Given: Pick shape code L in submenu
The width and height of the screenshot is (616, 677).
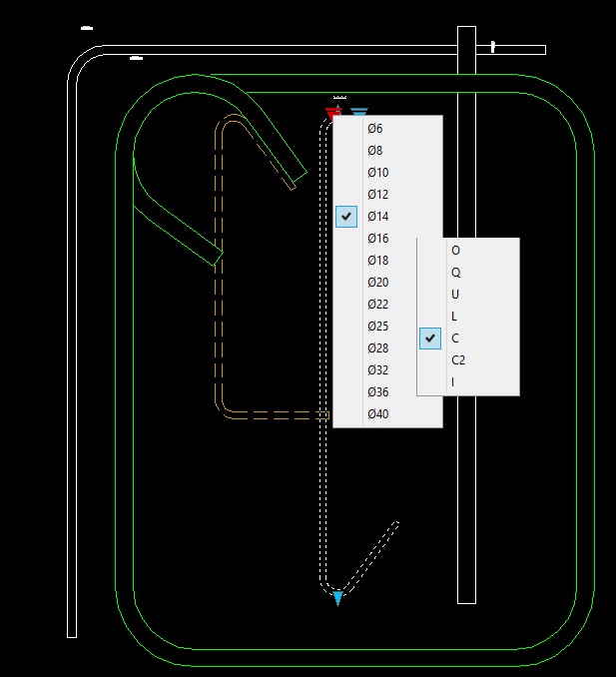Looking at the screenshot, I should click(468, 317).
